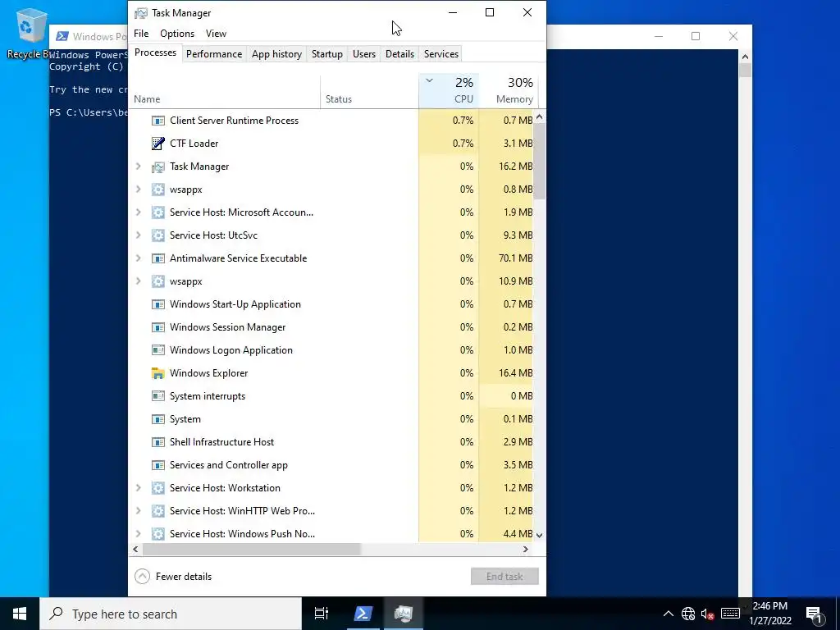Open the Windows Start menu

[x=20, y=614]
